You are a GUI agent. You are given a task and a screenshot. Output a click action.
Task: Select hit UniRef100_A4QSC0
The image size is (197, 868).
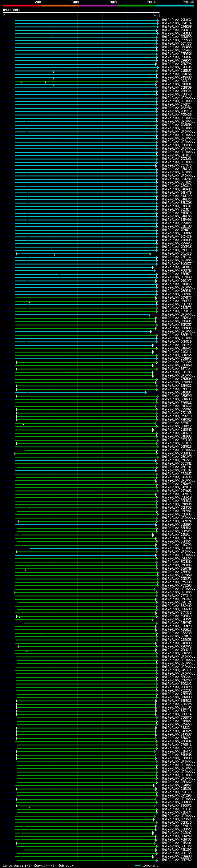point(177,406)
